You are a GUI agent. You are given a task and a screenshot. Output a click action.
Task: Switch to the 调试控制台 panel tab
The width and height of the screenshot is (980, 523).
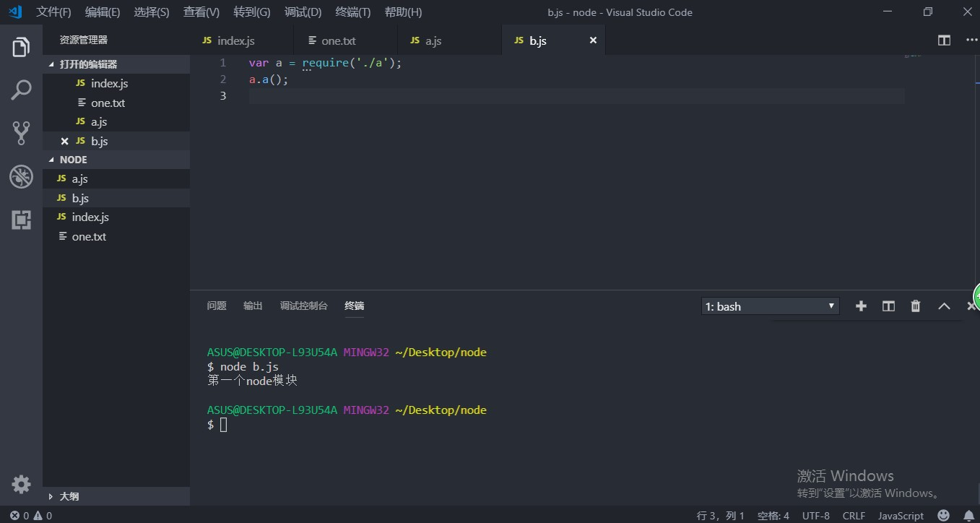304,306
